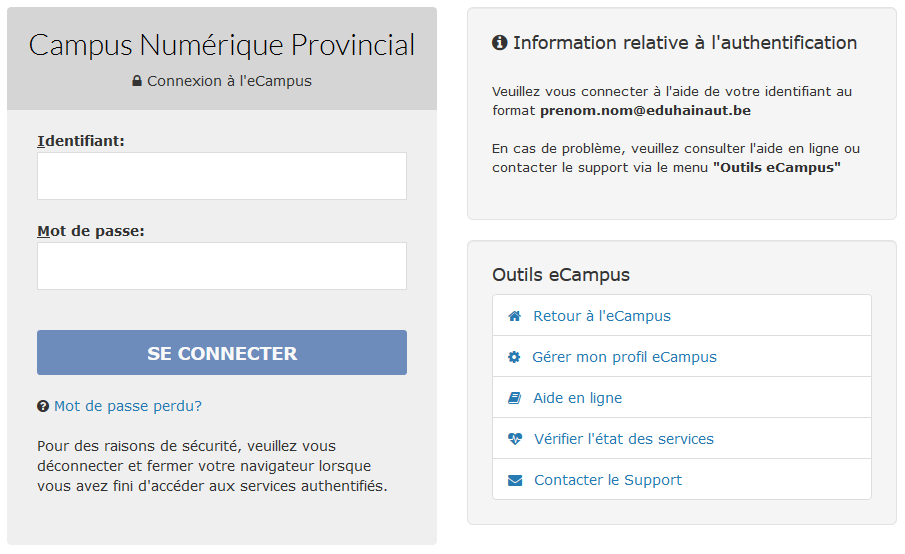Click the SE CONNECTER button
This screenshot has width=905, height=554.
(222, 353)
